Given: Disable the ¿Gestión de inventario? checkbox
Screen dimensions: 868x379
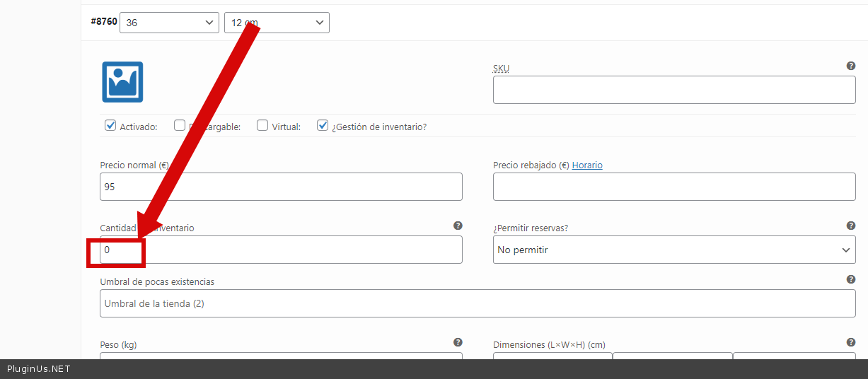Looking at the screenshot, I should coord(323,126).
